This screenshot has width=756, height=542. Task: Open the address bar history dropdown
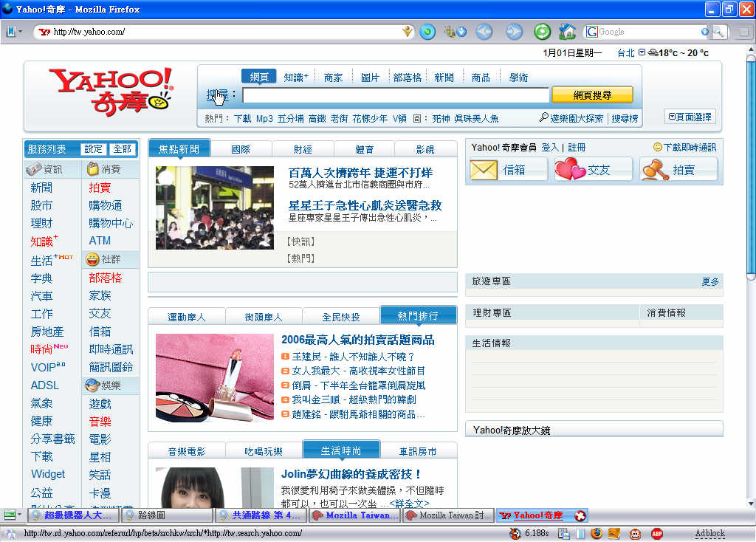408,32
